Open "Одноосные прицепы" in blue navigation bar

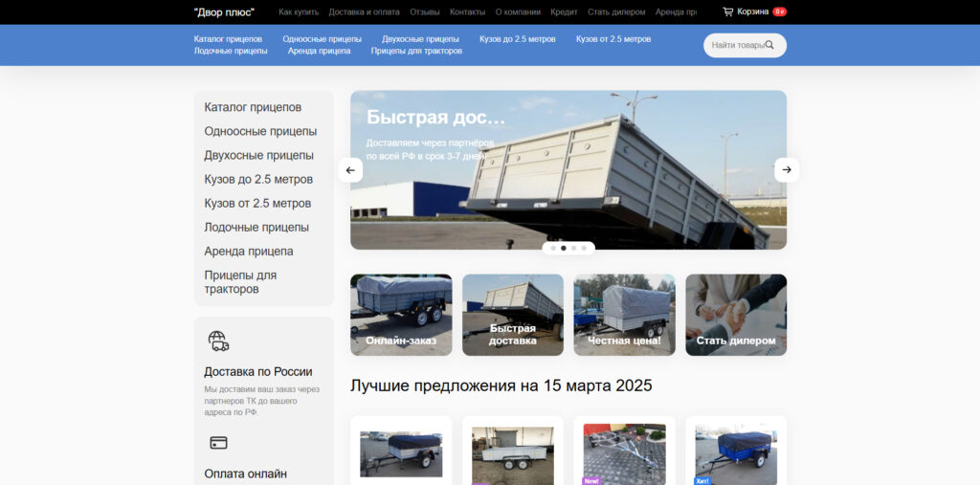[322, 39]
